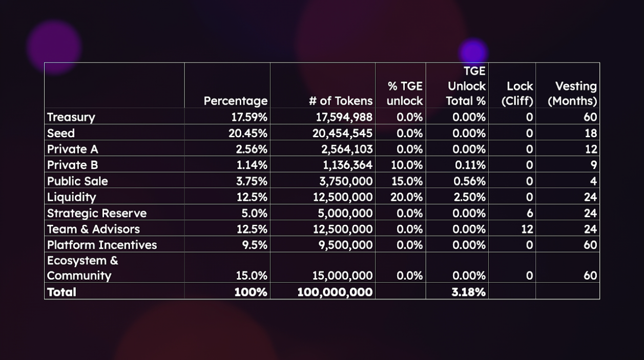This screenshot has height=360, width=644.
Task: Click the Public Sale row label
Action: coord(77,181)
